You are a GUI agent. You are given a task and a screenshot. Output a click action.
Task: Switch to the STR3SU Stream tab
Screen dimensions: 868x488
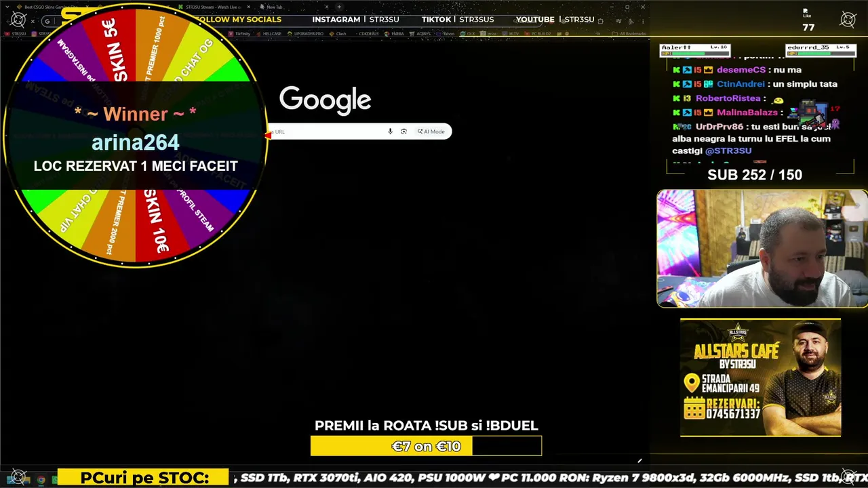click(x=214, y=7)
